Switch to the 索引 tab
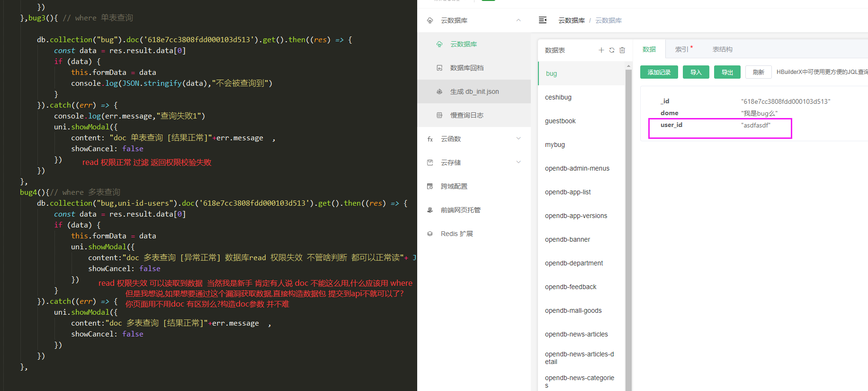868x391 pixels. coord(682,49)
